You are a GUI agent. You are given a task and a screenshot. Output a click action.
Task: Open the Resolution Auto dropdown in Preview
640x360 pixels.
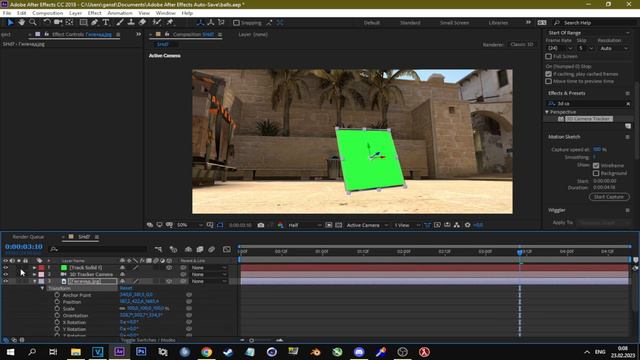point(613,48)
